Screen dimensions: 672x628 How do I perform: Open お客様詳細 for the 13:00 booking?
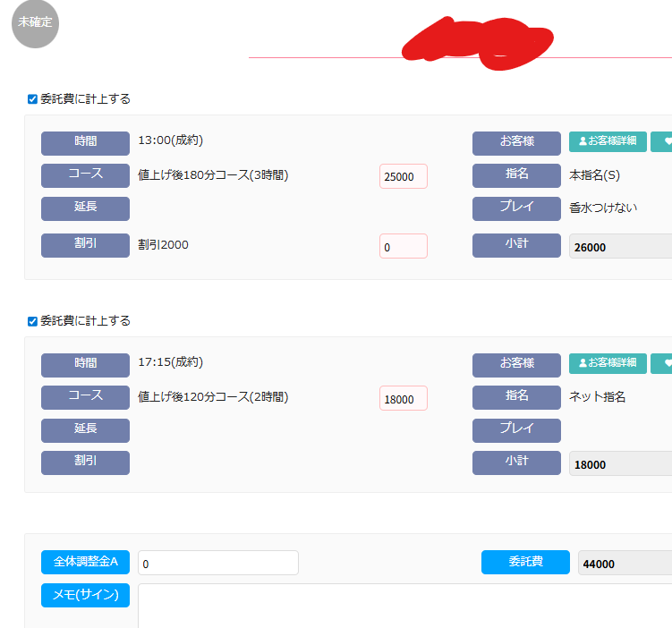click(x=608, y=141)
